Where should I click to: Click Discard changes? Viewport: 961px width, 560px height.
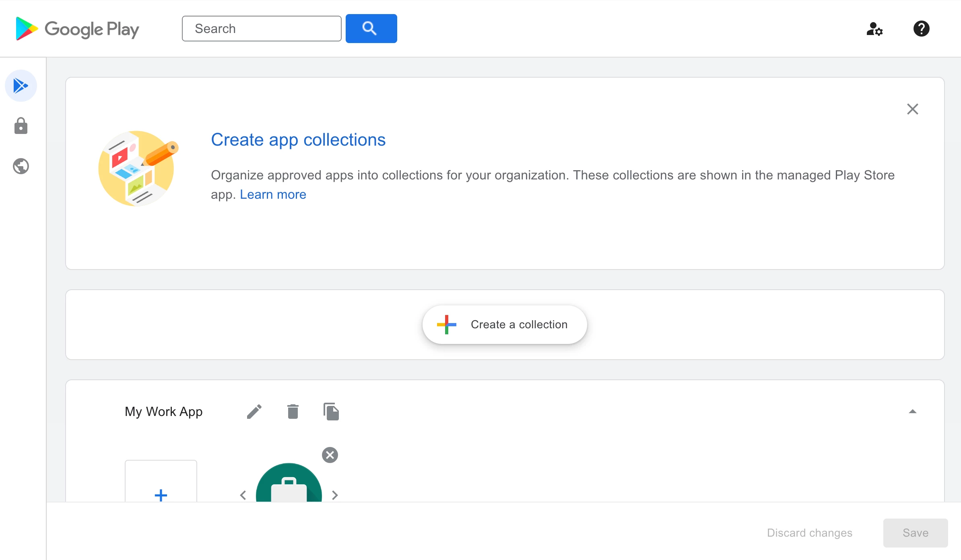coord(809,533)
